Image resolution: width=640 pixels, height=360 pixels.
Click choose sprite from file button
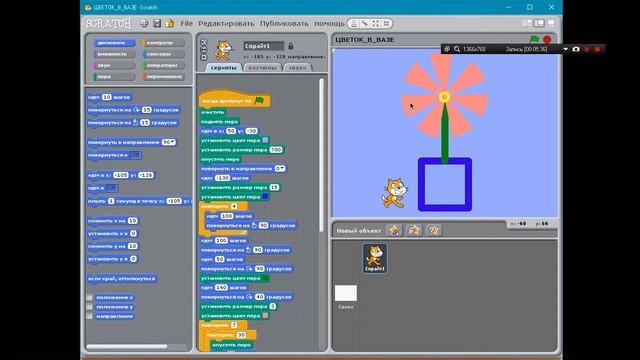(414, 230)
